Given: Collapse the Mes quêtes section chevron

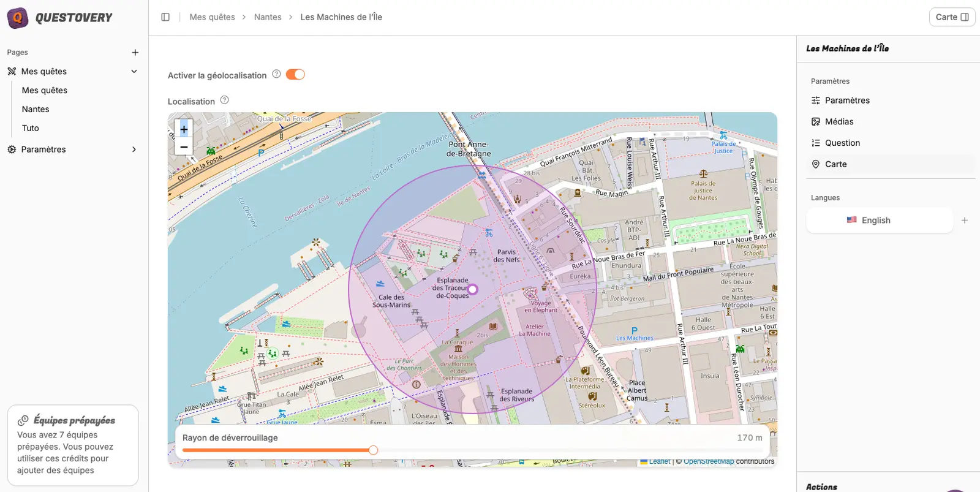Looking at the screenshot, I should point(134,72).
